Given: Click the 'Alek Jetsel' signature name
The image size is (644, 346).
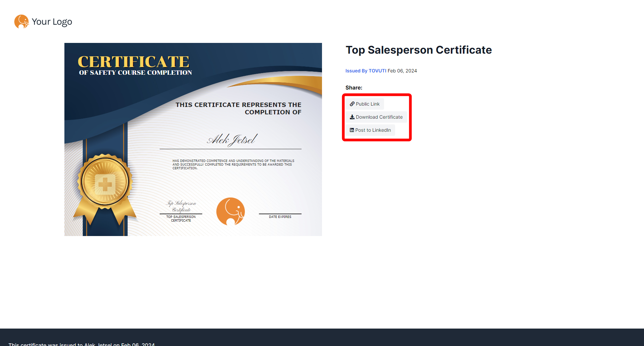Looking at the screenshot, I should pos(232,139).
